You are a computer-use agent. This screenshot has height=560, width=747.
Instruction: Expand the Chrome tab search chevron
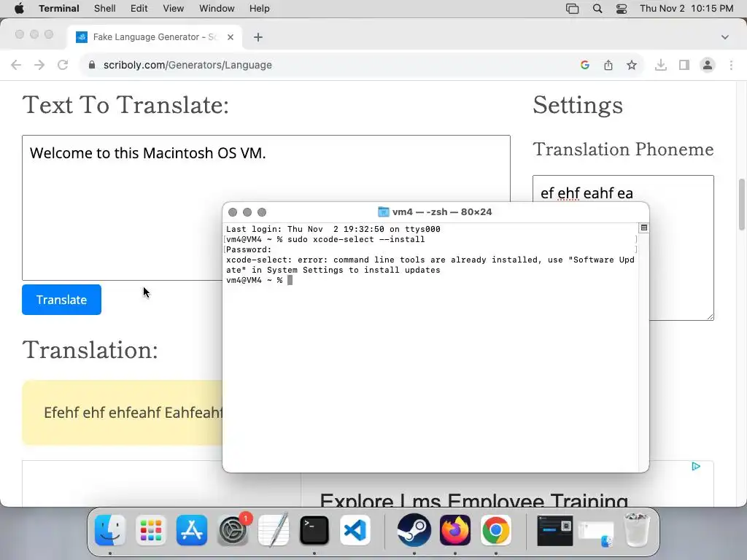coord(725,37)
